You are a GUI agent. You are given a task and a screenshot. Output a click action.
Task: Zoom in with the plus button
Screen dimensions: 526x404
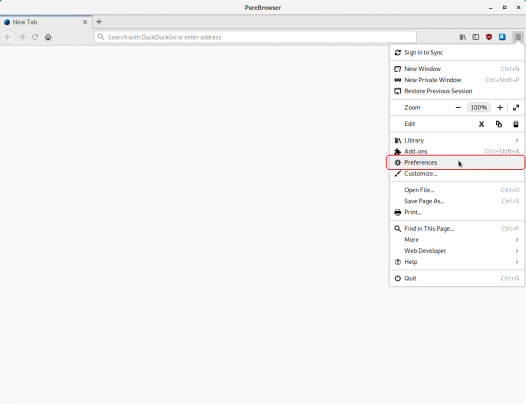[x=500, y=107]
